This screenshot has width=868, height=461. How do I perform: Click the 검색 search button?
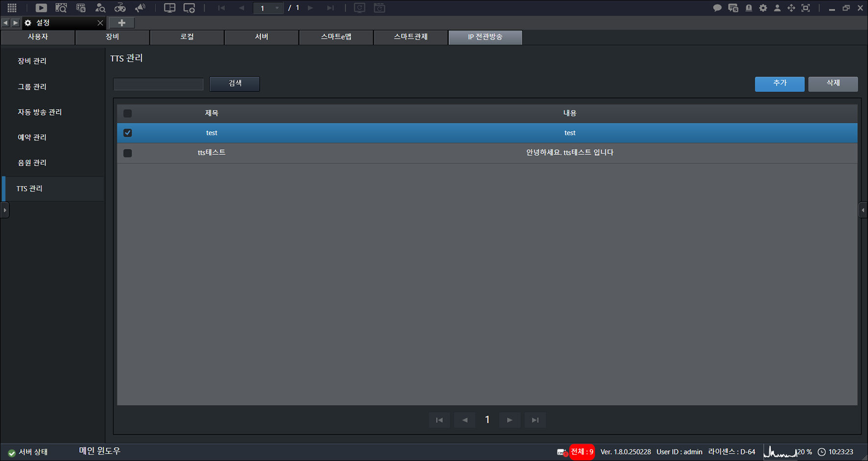coord(235,84)
